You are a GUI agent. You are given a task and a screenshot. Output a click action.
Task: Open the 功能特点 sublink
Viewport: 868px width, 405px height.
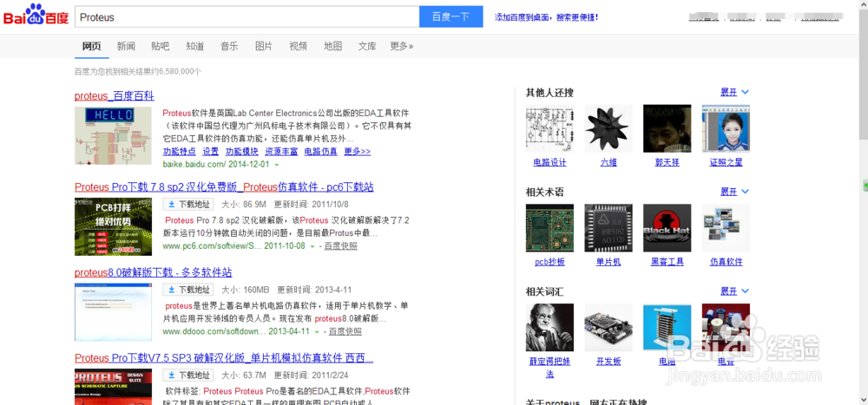pyautogui.click(x=180, y=151)
